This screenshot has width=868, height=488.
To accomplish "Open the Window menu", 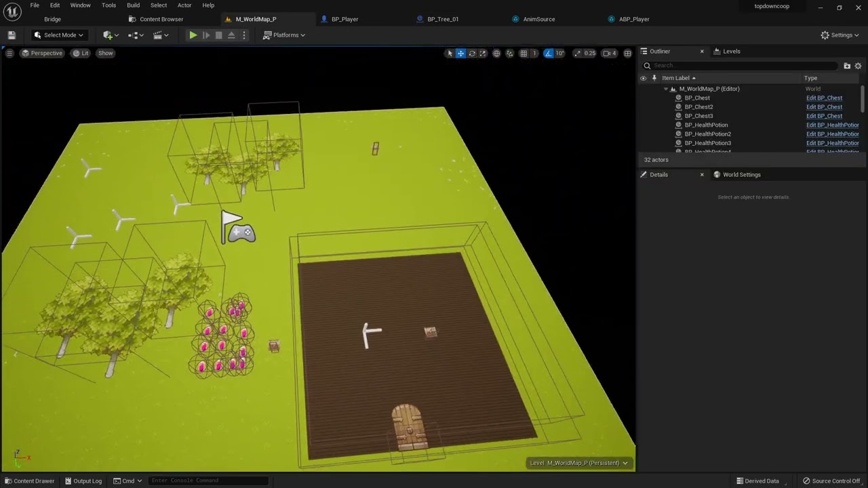I will 81,5.
